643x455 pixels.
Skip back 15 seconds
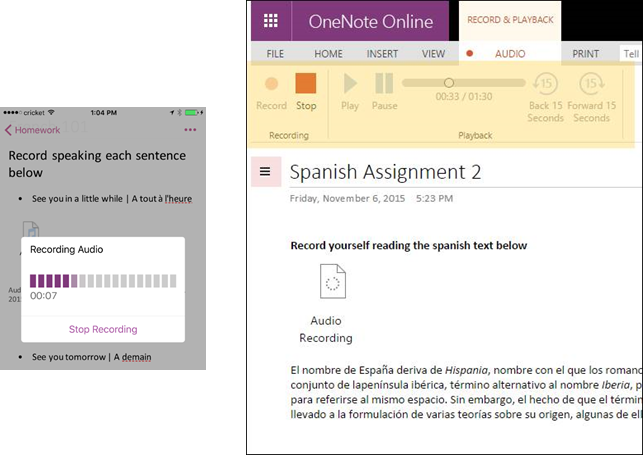point(545,97)
